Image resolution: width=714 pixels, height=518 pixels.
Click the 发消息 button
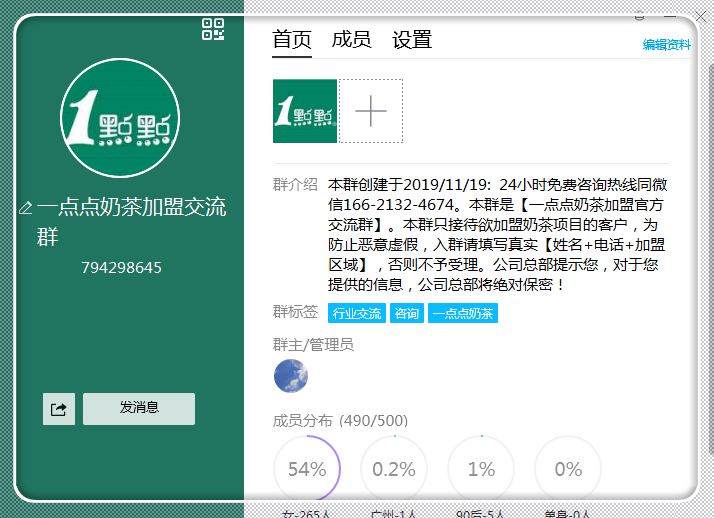139,409
